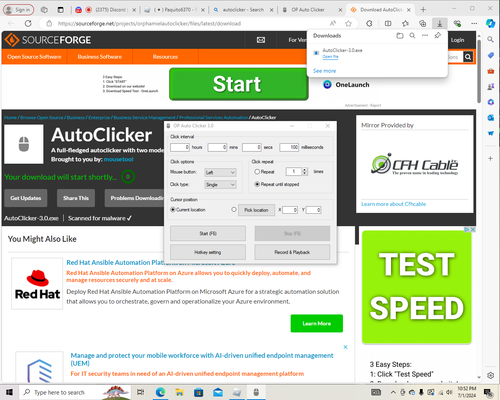This screenshot has height=400, width=500.
Task: Click Open file link for AutoClicker-3.0.exe
Action: 330,57
